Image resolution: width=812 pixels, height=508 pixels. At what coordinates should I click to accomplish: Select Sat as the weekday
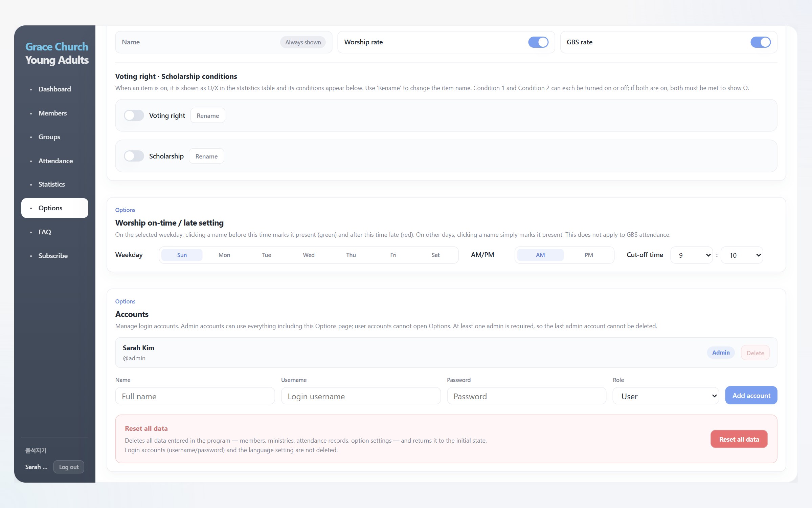click(435, 255)
